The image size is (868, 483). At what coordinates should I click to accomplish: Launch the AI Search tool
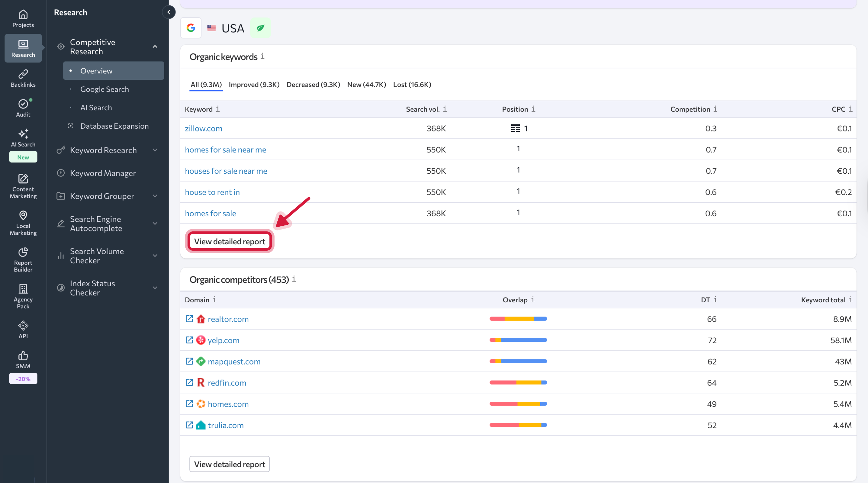[x=23, y=138]
